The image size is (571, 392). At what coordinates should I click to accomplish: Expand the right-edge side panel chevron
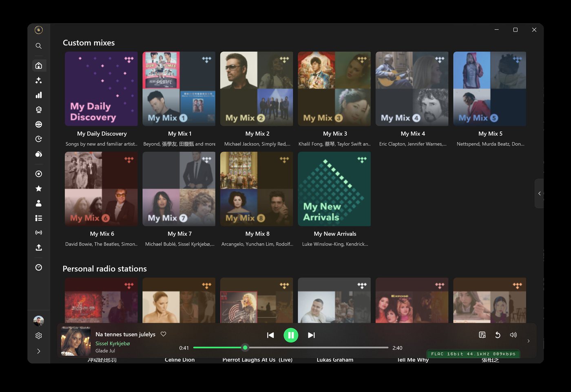(x=539, y=193)
